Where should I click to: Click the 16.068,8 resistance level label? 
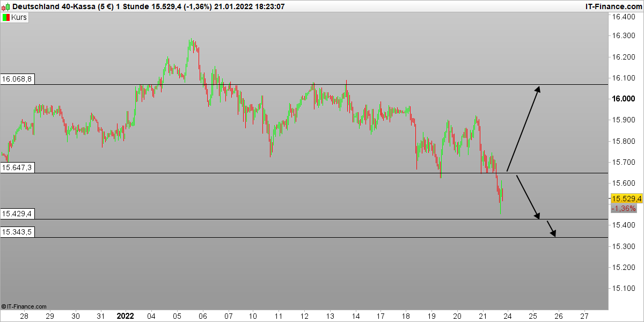point(17,79)
